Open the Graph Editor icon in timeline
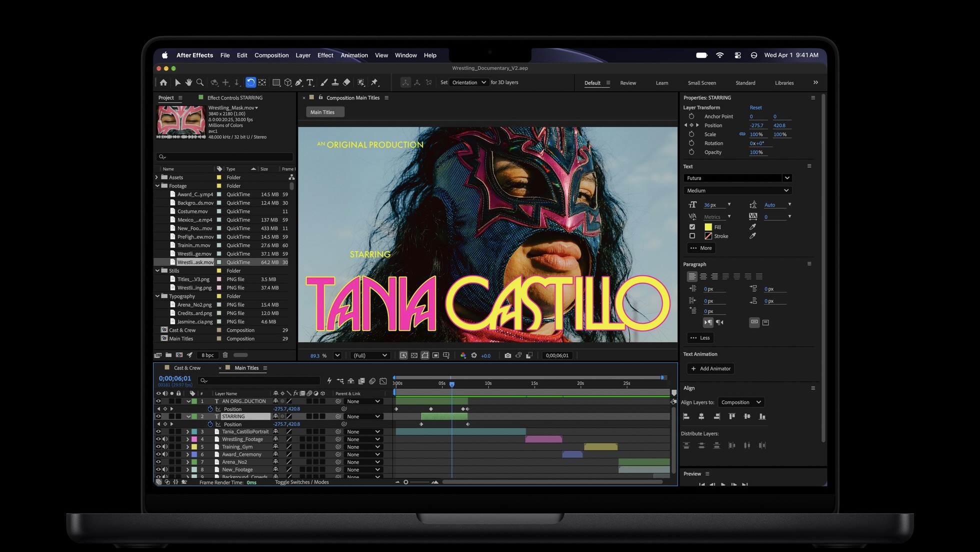This screenshot has height=552, width=980. point(383,381)
